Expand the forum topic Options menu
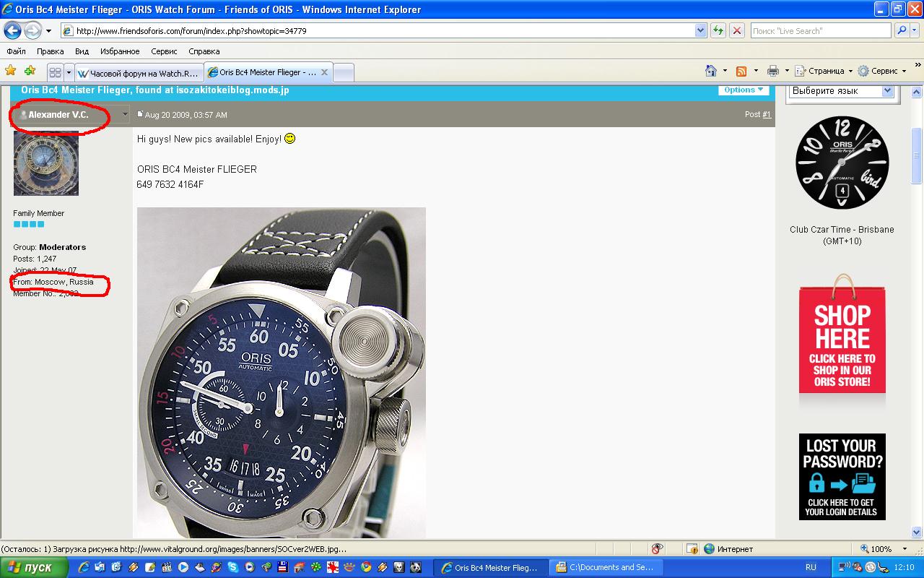 743,90
